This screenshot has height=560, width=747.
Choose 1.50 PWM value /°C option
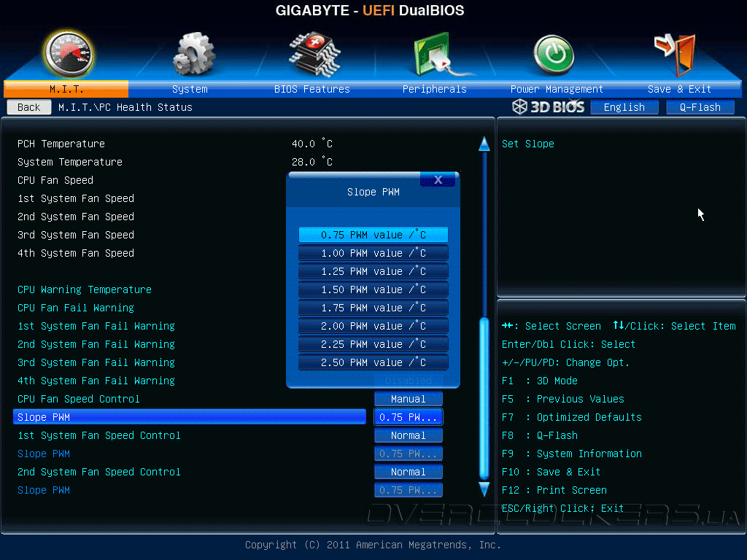(x=373, y=289)
